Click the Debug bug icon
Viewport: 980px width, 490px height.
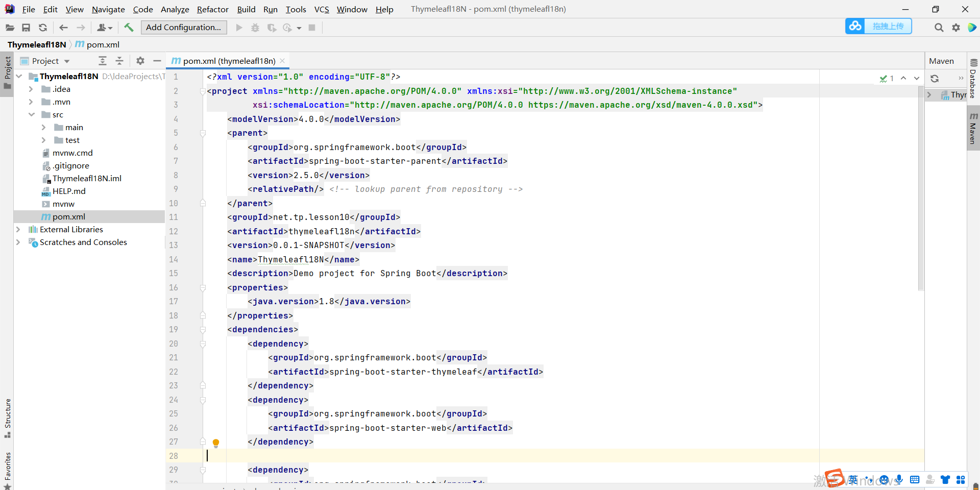coord(255,28)
